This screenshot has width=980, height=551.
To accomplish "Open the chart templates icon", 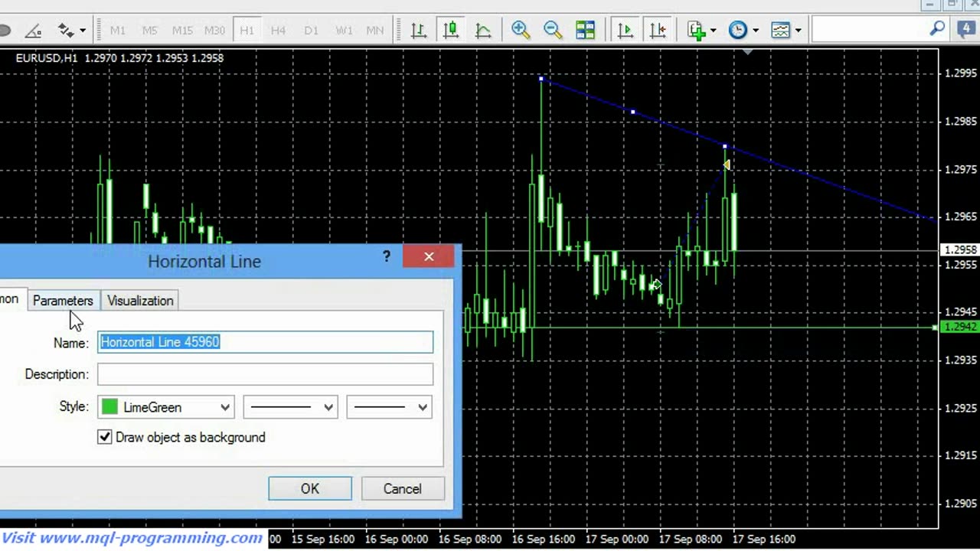I will (x=780, y=30).
